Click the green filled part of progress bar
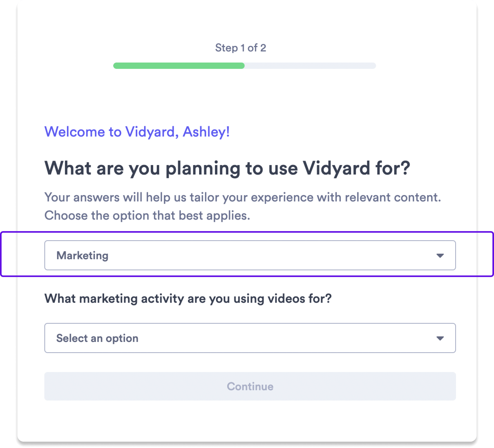The width and height of the screenshot is (494, 448). pyautogui.click(x=179, y=66)
